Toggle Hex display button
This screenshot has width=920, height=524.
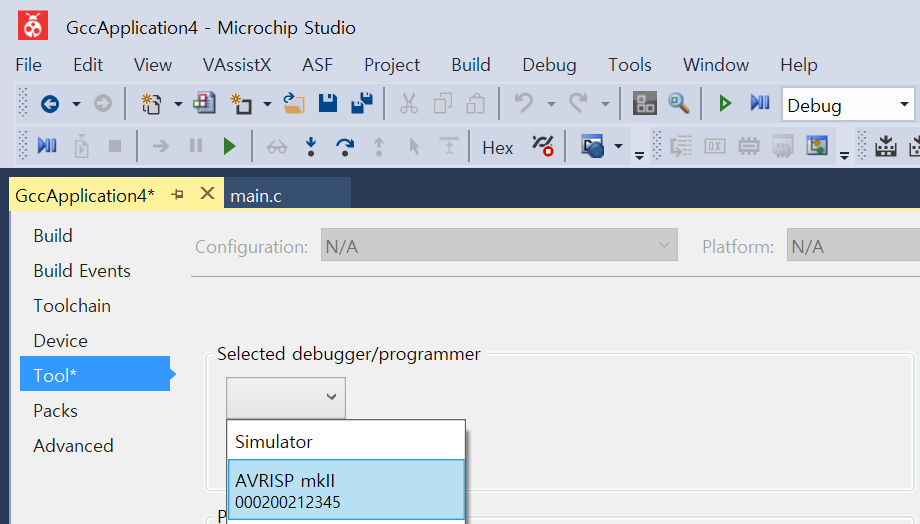pyautogui.click(x=498, y=148)
